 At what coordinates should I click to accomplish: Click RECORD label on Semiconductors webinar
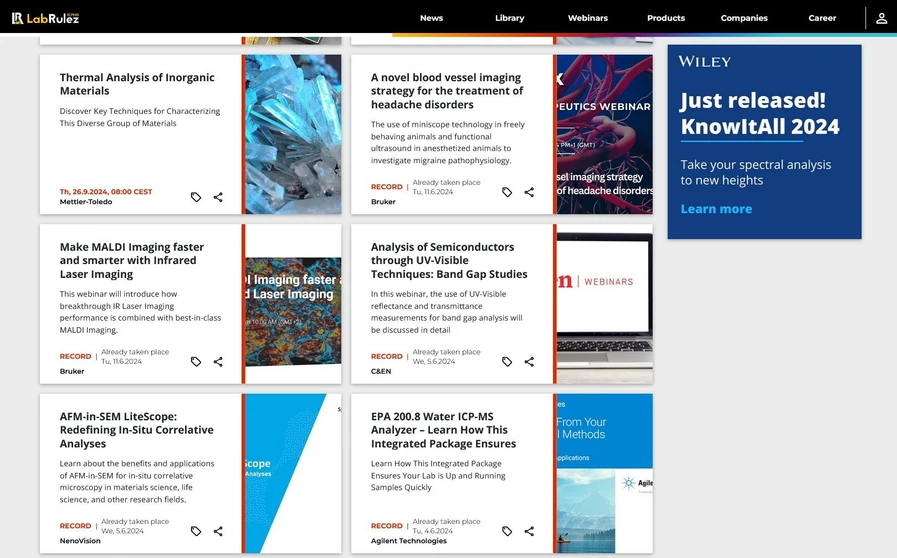coord(387,356)
